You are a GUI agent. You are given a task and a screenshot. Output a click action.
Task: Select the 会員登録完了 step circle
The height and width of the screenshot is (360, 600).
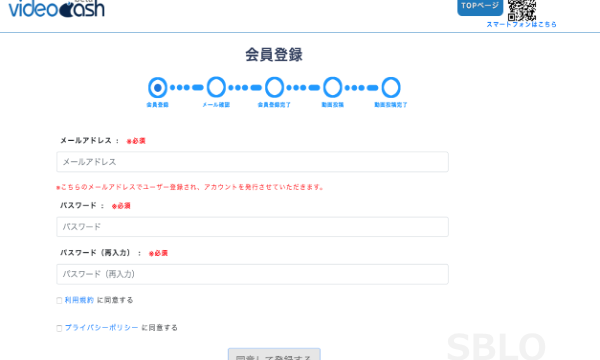[x=274, y=88]
